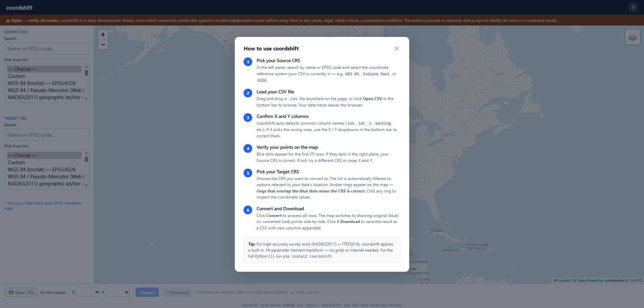644x308 pixels.
Task: Click the 'Pick your Target CRS' heading
Action: pos(278,172)
